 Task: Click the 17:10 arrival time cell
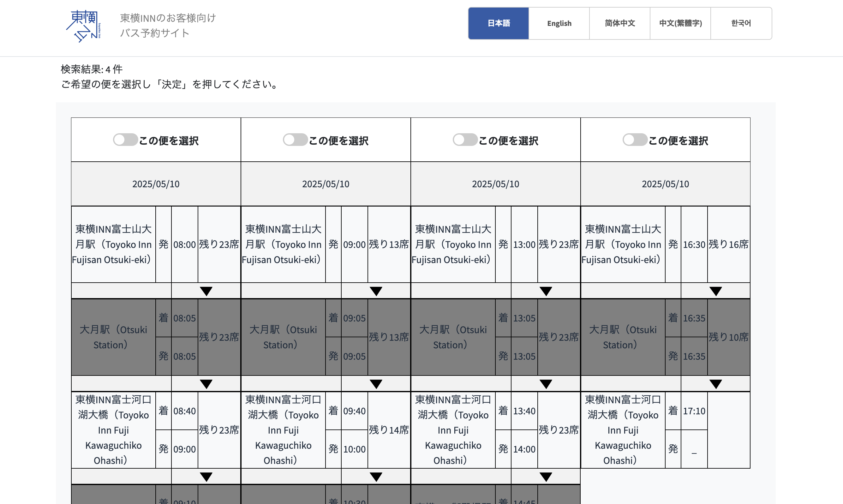pyautogui.click(x=694, y=411)
